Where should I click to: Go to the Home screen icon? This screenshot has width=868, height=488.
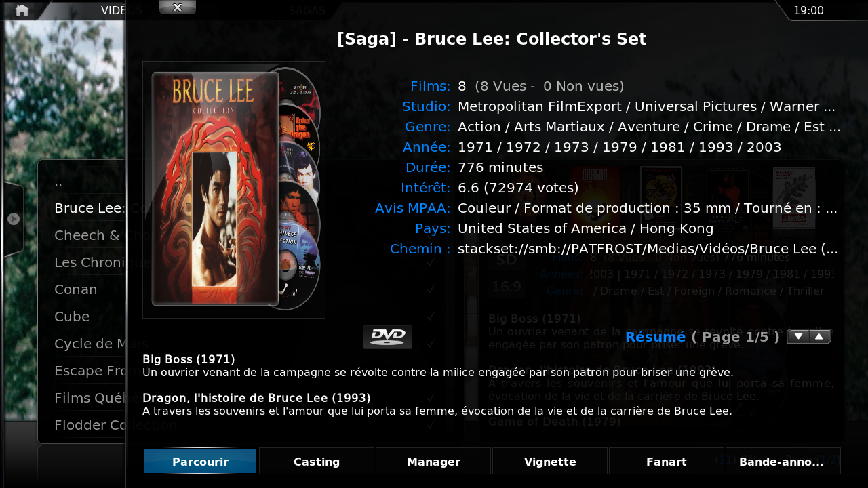(x=22, y=10)
